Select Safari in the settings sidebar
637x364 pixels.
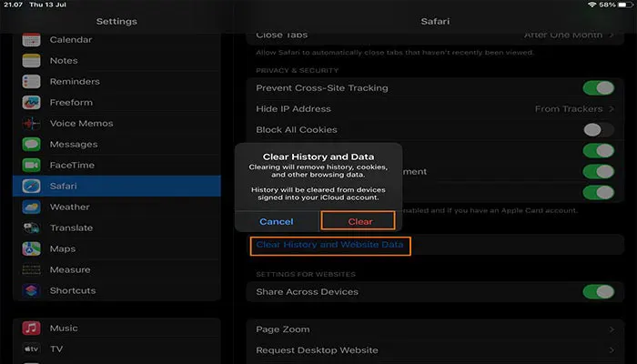click(118, 187)
